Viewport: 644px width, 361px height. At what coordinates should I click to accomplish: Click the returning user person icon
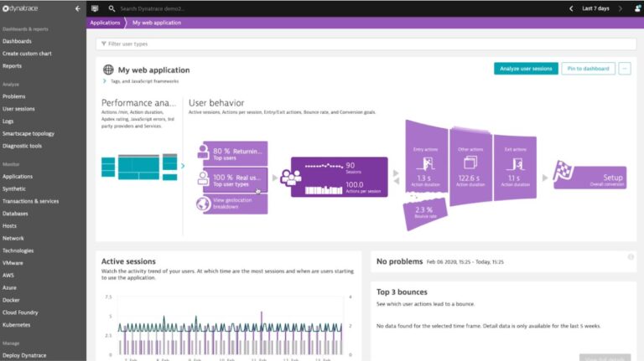coord(203,152)
